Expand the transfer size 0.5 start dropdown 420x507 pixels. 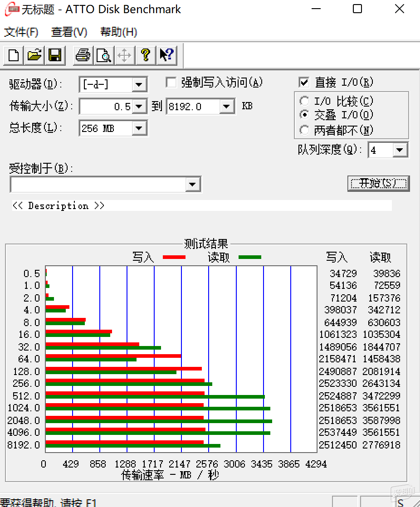(x=139, y=107)
